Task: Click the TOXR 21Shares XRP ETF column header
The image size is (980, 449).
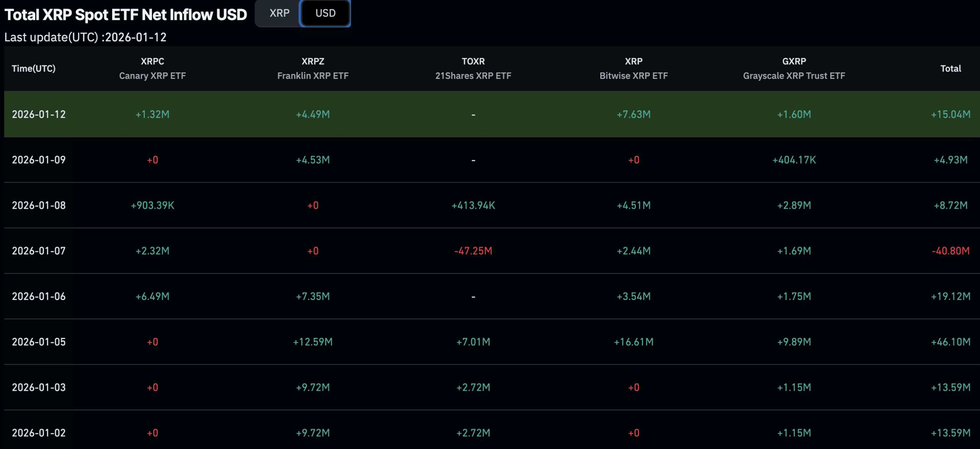Action: [x=473, y=68]
